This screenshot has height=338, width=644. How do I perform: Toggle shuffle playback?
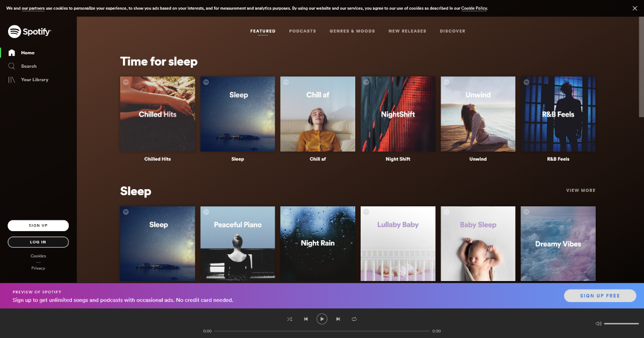pos(290,319)
